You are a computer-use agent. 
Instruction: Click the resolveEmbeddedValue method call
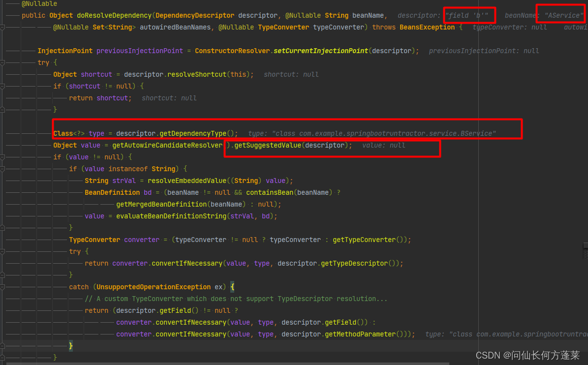click(187, 181)
